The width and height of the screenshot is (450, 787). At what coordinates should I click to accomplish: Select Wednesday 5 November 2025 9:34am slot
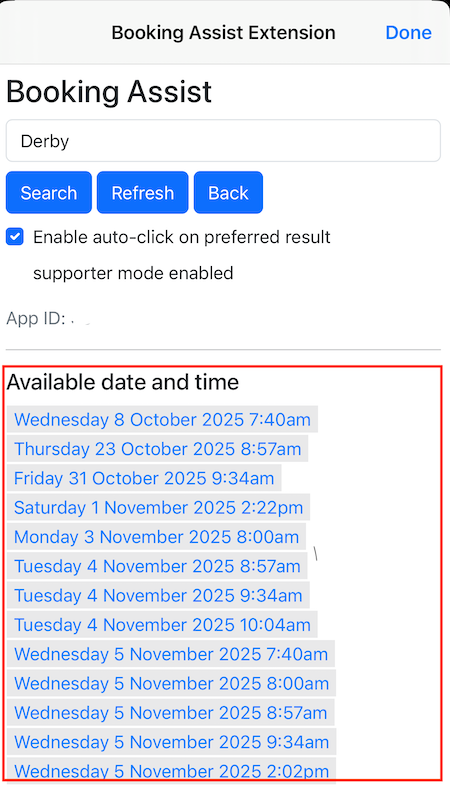171,742
